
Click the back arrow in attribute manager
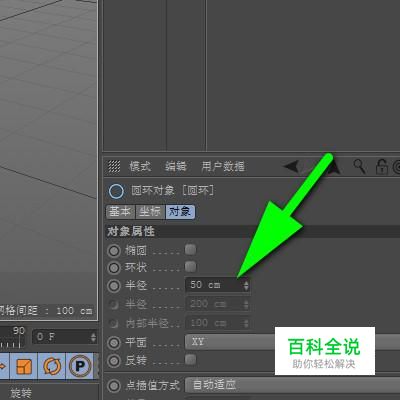tap(291, 166)
